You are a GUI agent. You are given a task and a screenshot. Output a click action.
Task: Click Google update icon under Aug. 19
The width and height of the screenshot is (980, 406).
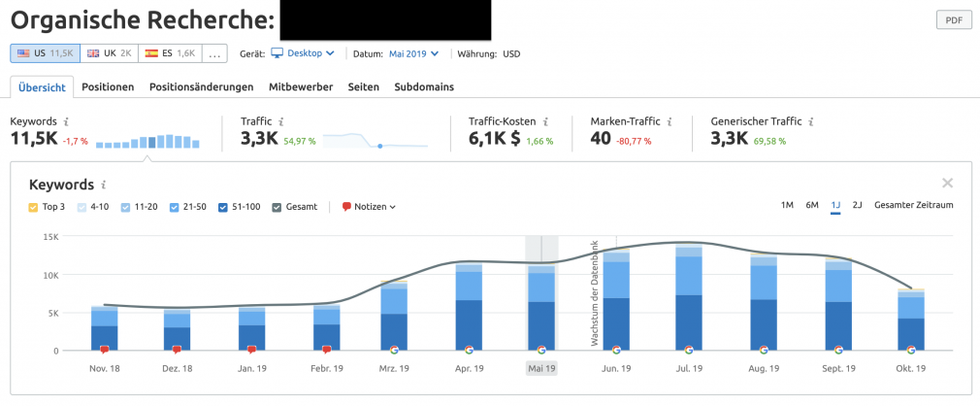(763, 350)
